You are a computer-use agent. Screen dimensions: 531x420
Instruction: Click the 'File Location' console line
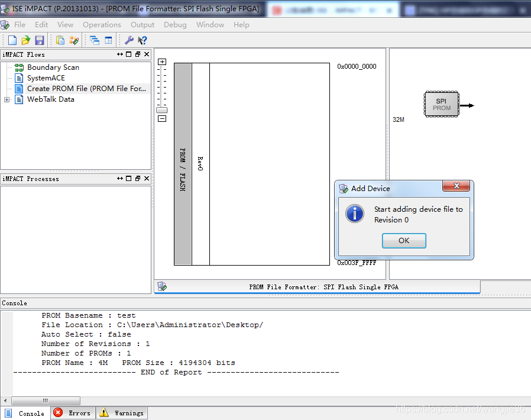[x=153, y=325]
